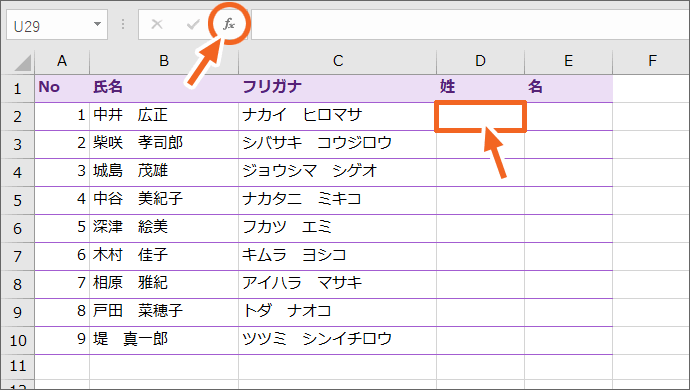
Task: Select column B header
Action: click(164, 61)
